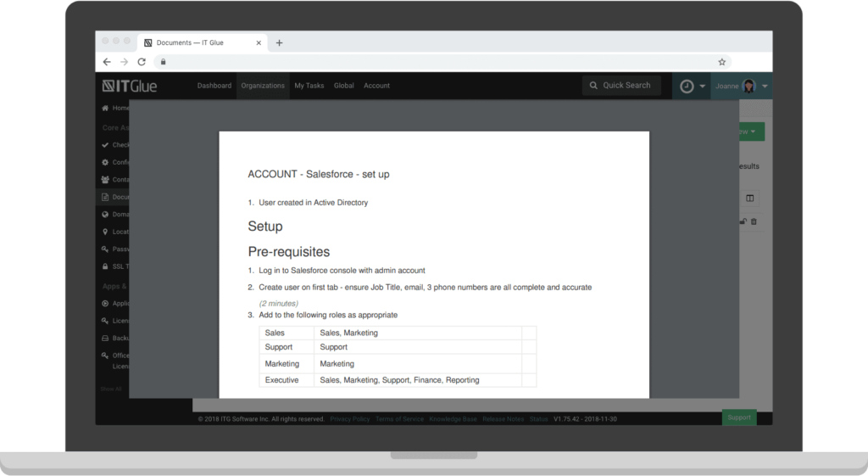Go back with browser back arrow

pos(107,62)
